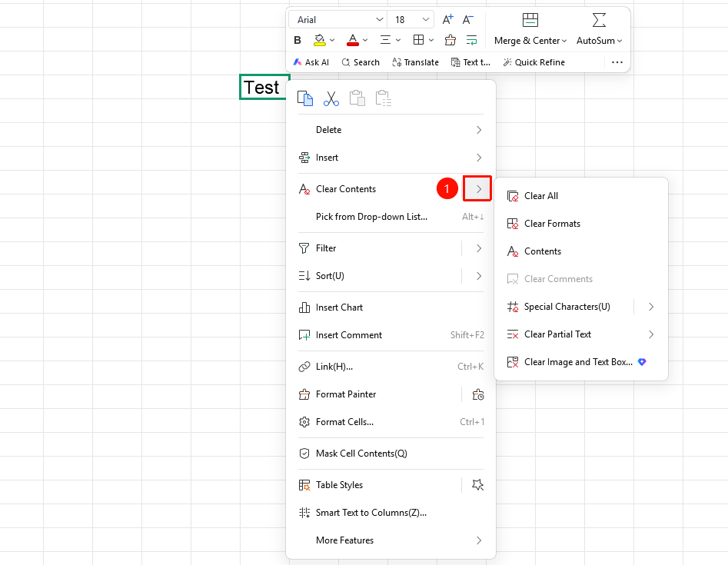Image resolution: width=728 pixels, height=565 pixels.
Task: Open the fill color dropdown arrow
Action: click(x=332, y=41)
